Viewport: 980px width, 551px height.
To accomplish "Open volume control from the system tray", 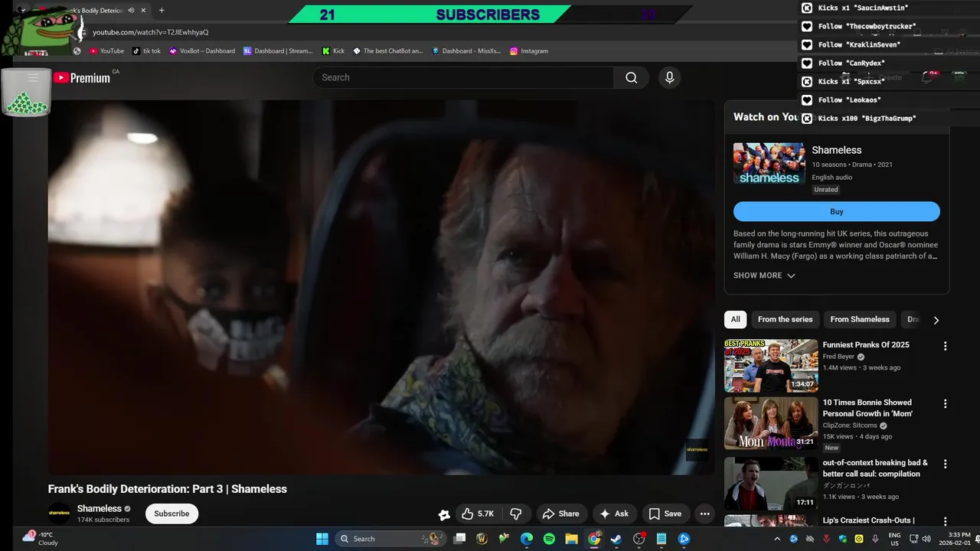I will (926, 539).
